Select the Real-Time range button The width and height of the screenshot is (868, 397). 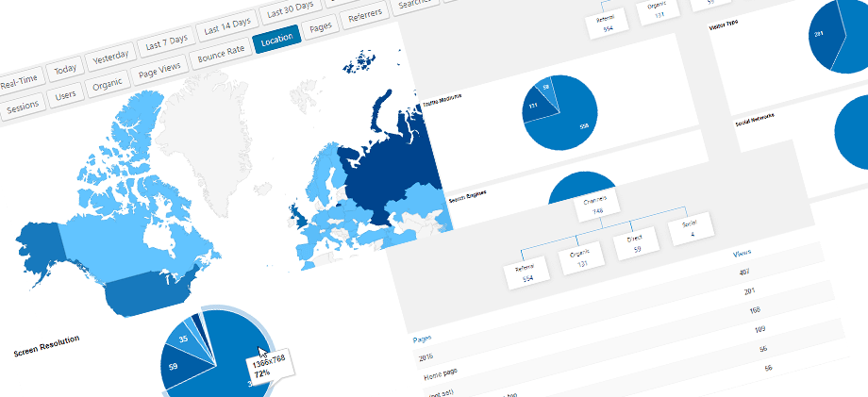(18, 84)
